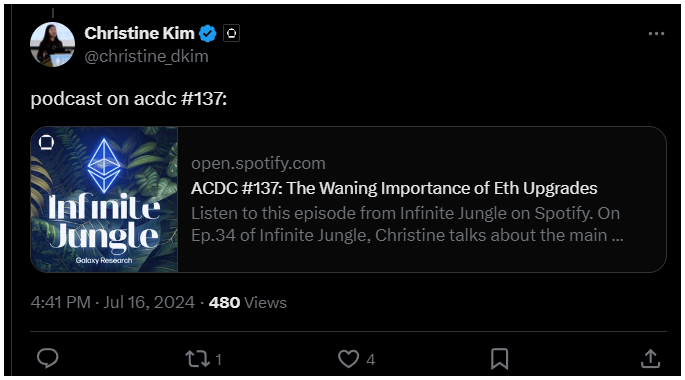
Task: Open the reply speech bubble icon
Action: [48, 359]
